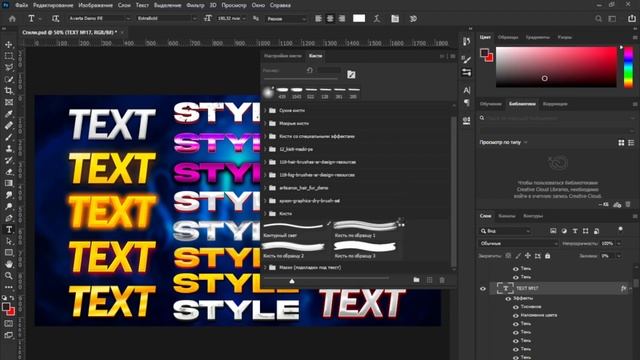
Task: Switch to the Каналы tab
Action: (507, 216)
